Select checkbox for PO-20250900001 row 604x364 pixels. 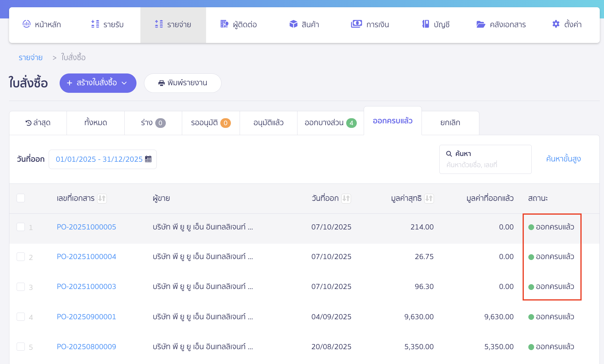(x=21, y=317)
